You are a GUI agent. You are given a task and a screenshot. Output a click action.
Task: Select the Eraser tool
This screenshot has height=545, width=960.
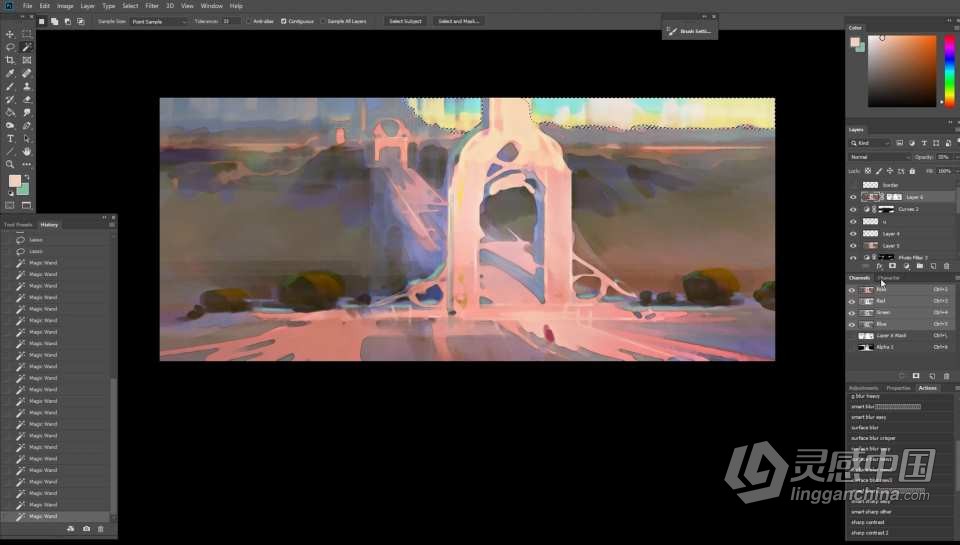pyautogui.click(x=27, y=99)
